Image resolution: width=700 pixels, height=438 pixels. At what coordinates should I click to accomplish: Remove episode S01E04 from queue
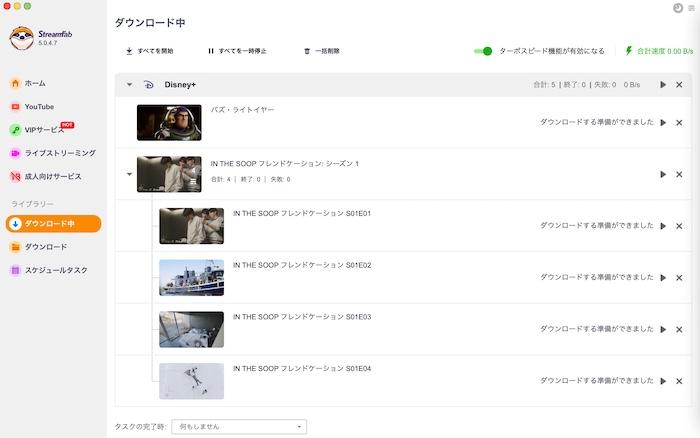679,381
